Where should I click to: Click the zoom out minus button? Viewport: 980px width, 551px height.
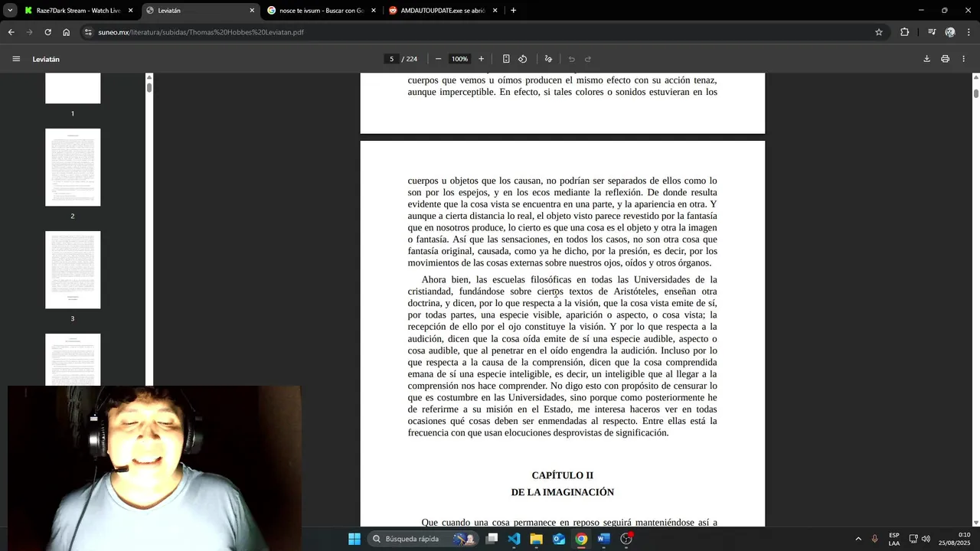point(438,59)
